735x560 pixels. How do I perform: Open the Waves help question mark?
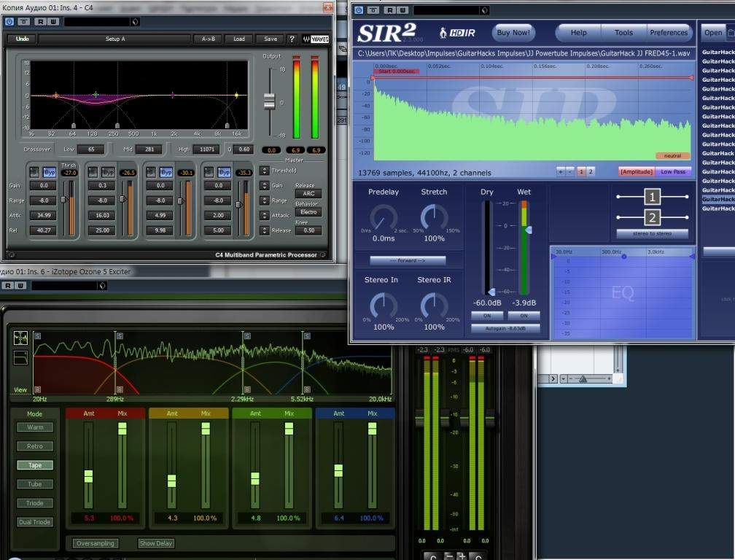[292, 39]
